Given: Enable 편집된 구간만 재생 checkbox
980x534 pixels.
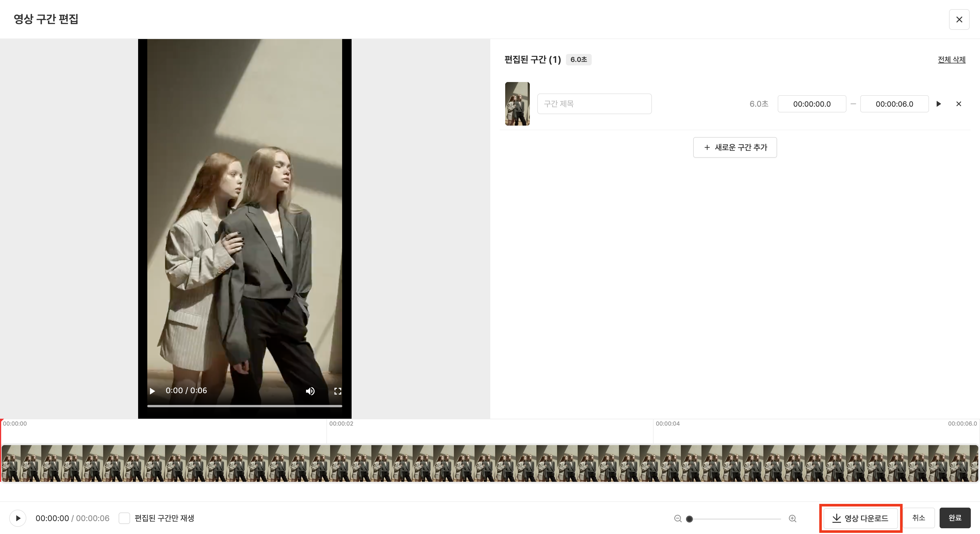Looking at the screenshot, I should [x=124, y=518].
